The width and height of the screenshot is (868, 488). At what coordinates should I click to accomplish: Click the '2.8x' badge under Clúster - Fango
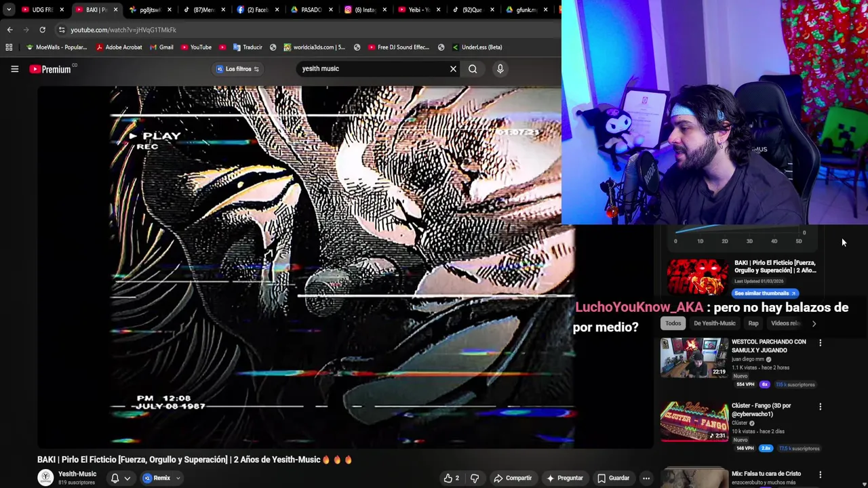point(766,448)
